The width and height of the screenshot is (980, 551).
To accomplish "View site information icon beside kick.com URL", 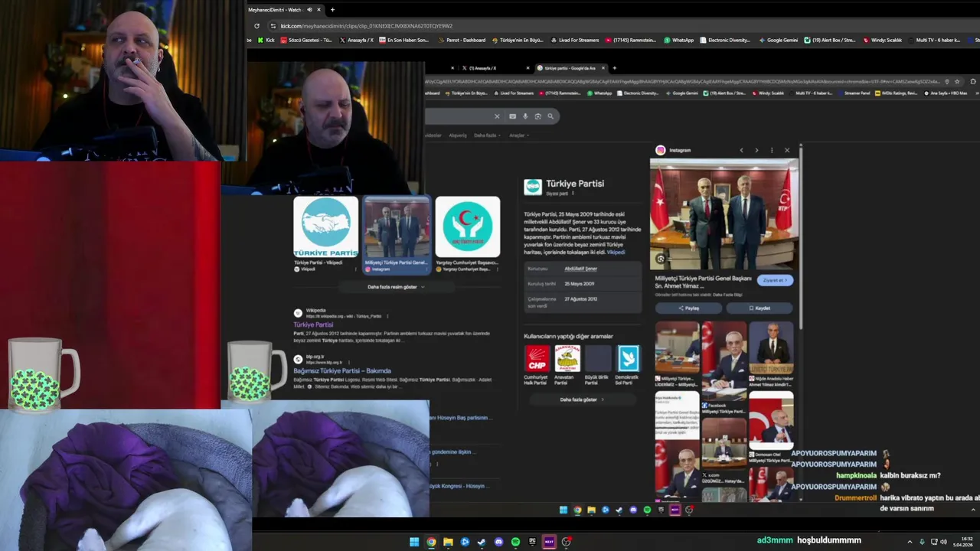I will click(x=273, y=26).
